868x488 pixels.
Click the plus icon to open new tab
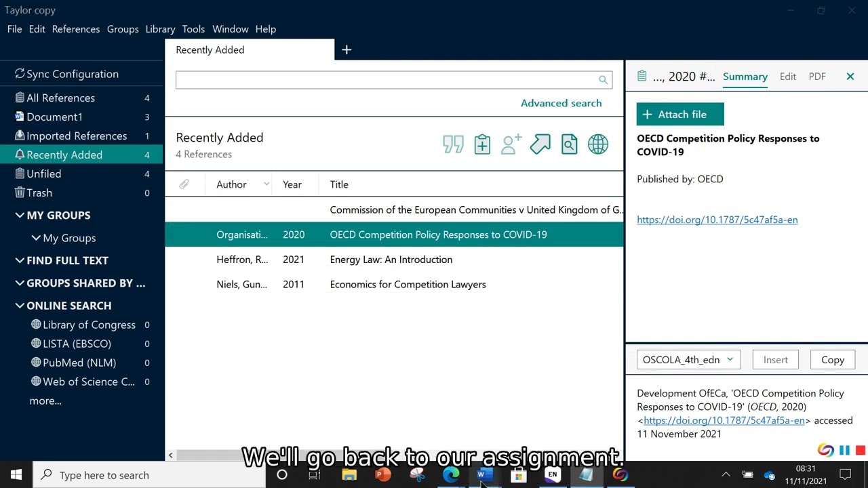[347, 49]
